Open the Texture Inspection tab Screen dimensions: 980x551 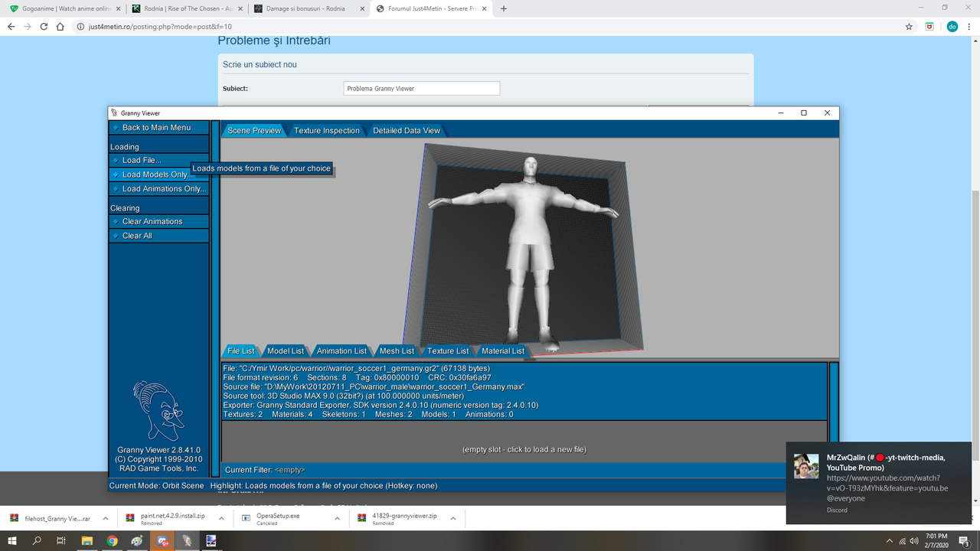(x=326, y=131)
